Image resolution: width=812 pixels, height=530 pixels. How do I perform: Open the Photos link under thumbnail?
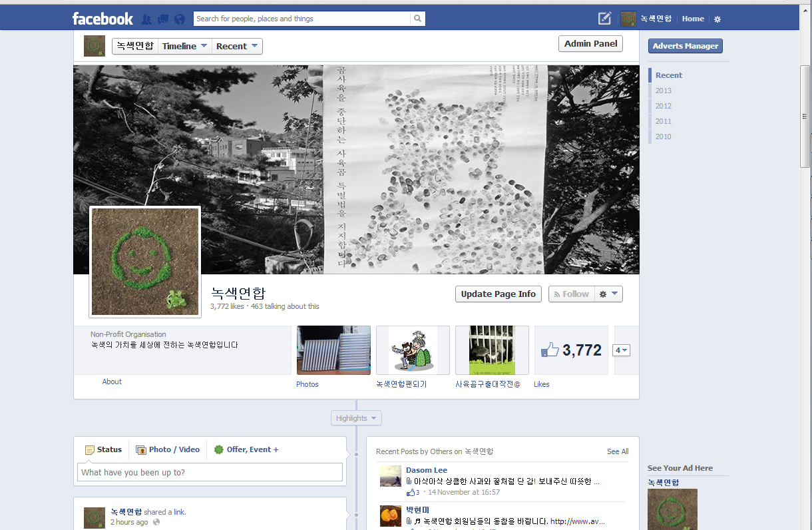pos(307,384)
